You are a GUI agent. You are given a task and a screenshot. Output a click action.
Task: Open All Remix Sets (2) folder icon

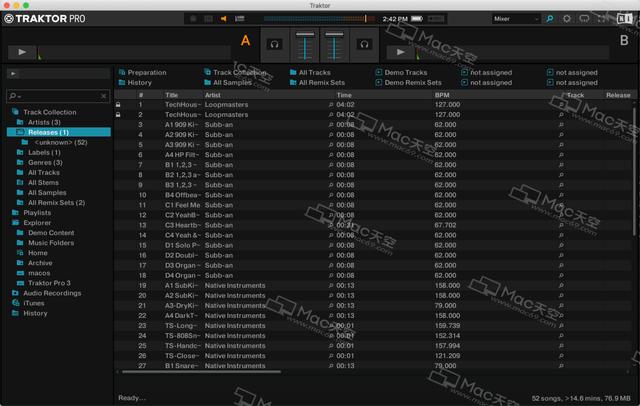[20, 202]
